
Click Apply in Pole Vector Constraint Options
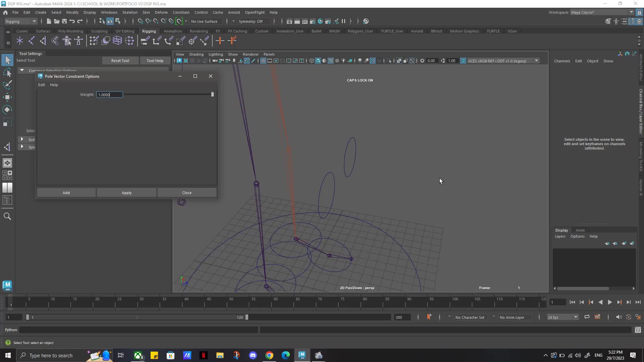click(x=126, y=192)
